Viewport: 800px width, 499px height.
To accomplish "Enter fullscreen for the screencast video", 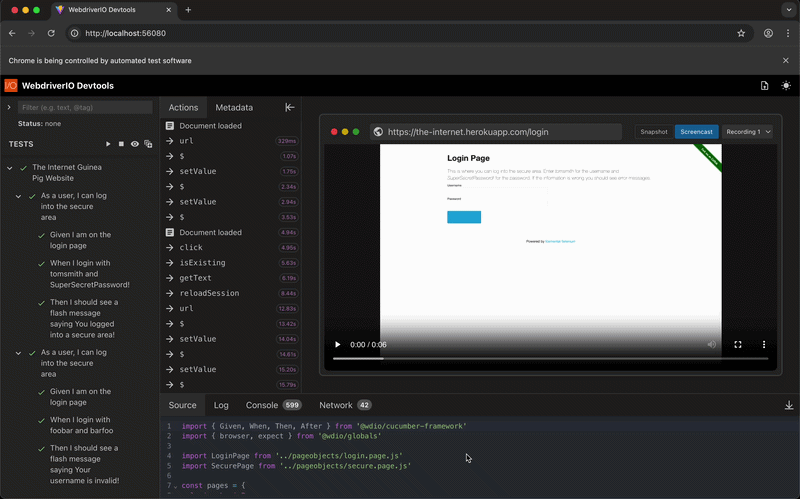I will pyautogui.click(x=738, y=344).
